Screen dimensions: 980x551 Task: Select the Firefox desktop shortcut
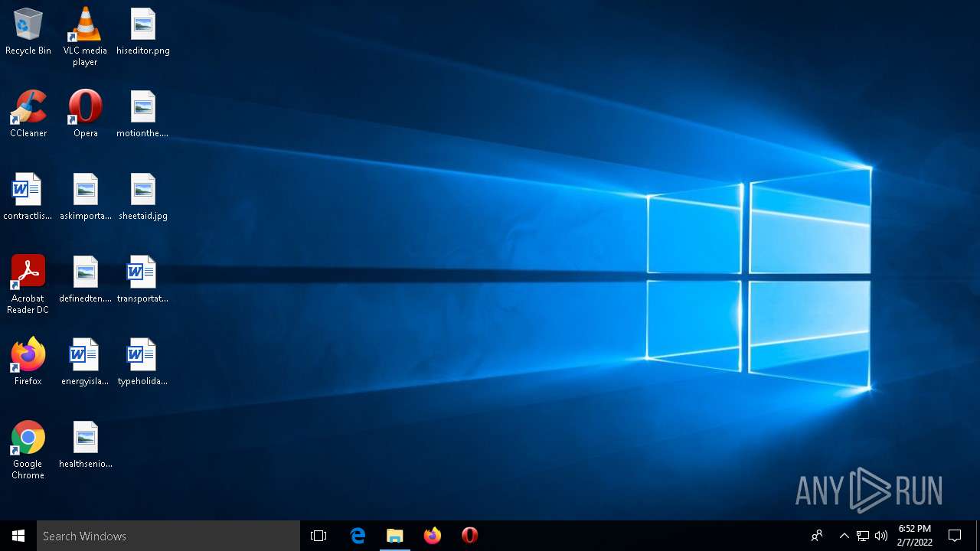click(x=28, y=363)
